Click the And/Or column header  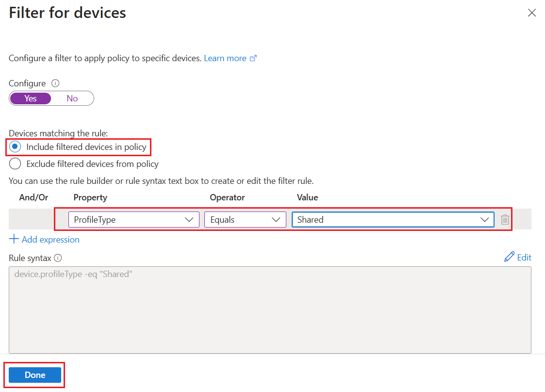33,197
